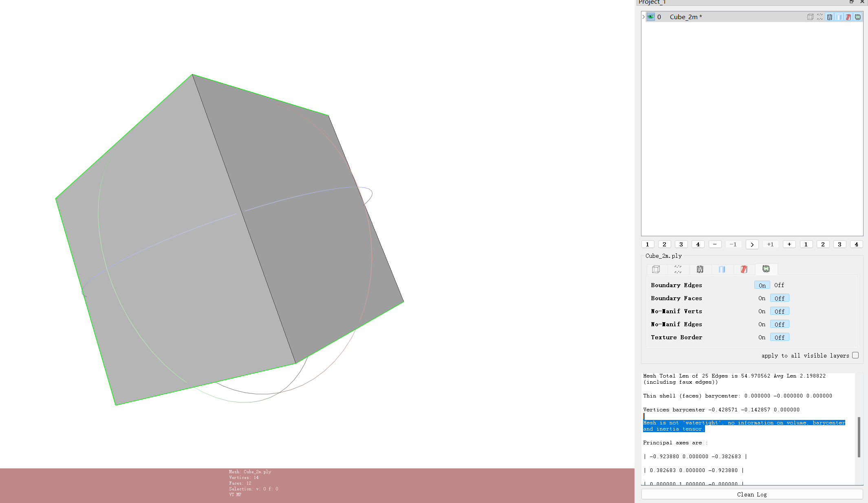
Task: Open the wireframe render options tab
Action: click(x=700, y=269)
